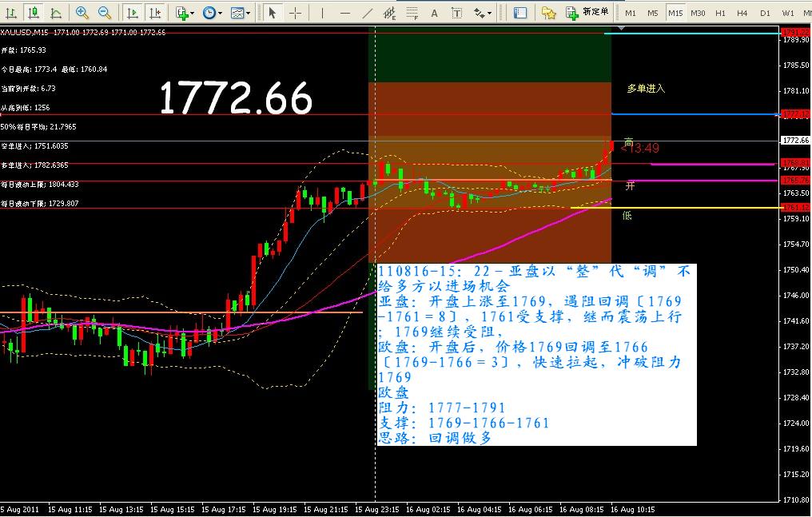Toggle chart shift button

(x=155, y=13)
